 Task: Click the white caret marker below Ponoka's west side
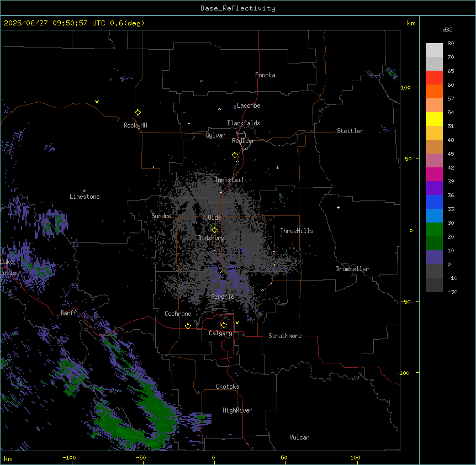point(202,81)
